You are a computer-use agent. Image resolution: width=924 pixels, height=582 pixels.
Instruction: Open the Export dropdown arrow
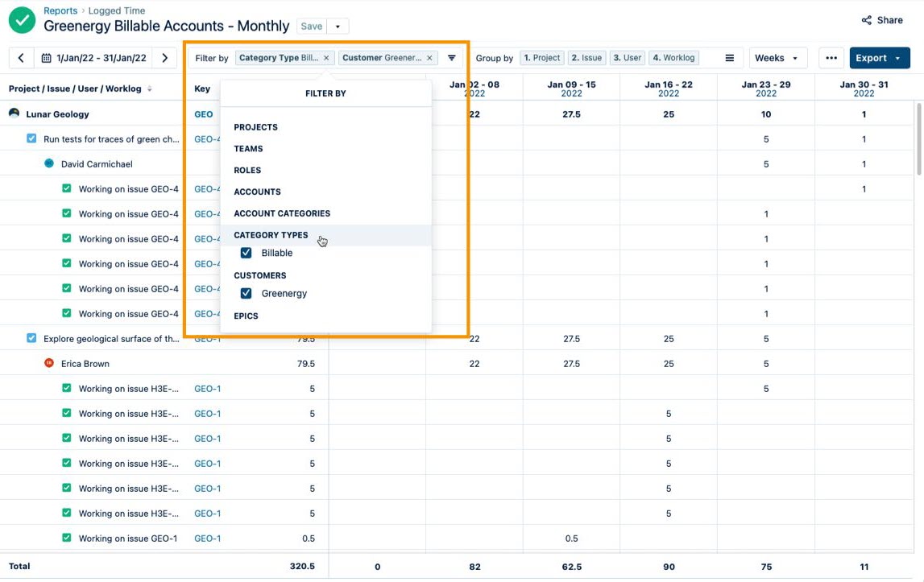[x=897, y=57]
